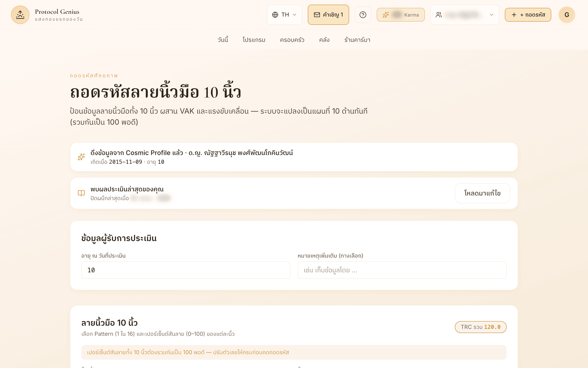
Task: Click the TRC รวม 120.0 badge
Action: 480,327
